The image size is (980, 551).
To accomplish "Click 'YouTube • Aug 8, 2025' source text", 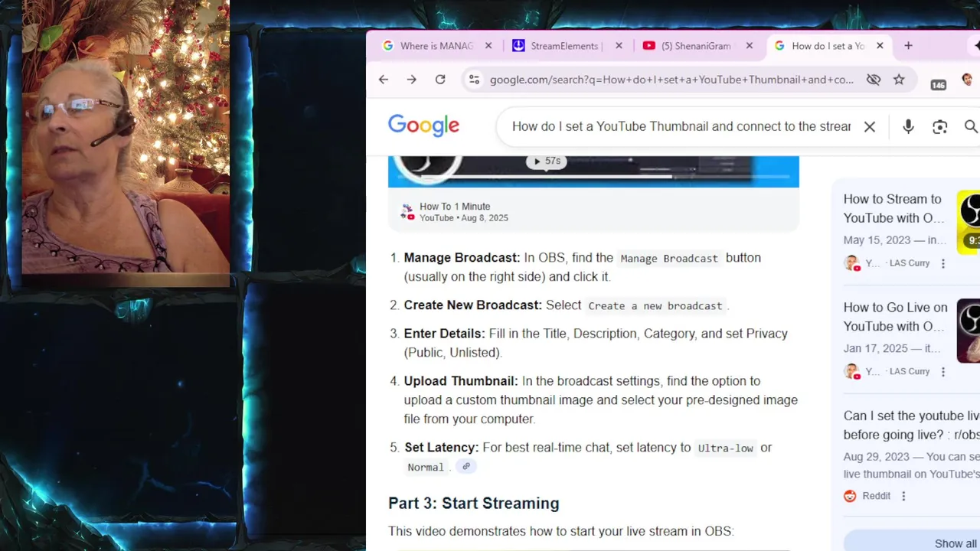I will coord(463,218).
